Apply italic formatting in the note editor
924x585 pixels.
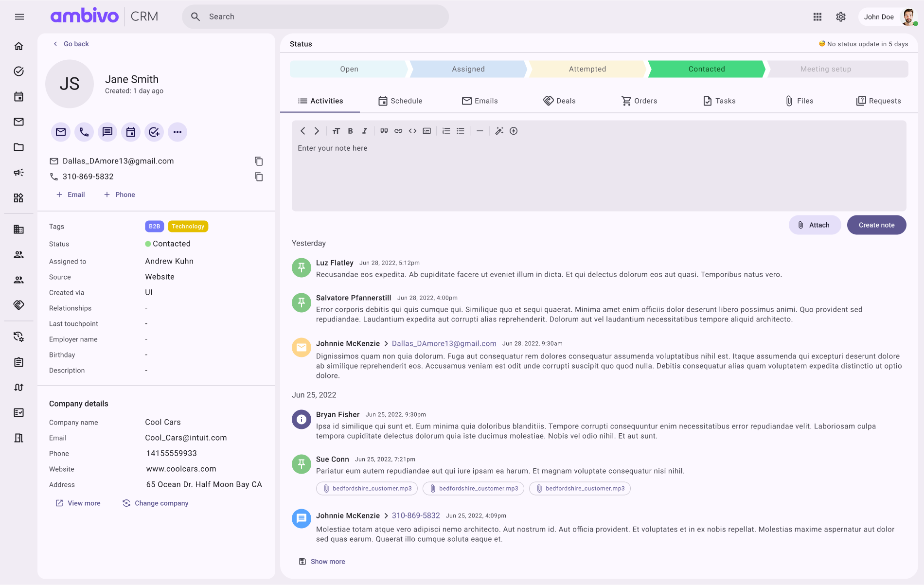(x=364, y=131)
